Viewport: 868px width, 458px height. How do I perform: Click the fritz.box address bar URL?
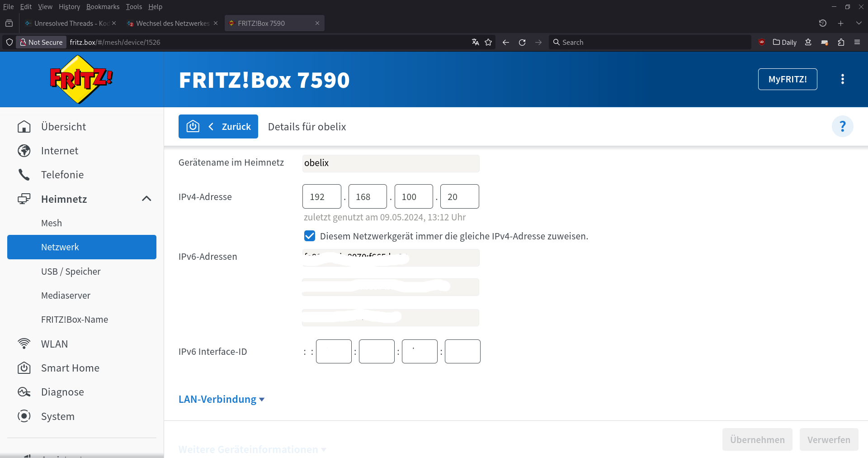tap(115, 42)
